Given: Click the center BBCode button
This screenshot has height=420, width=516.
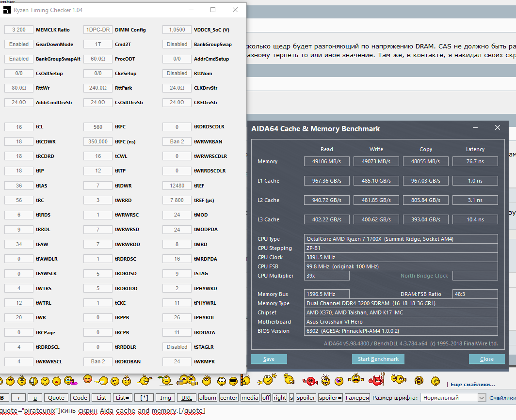Looking at the screenshot, I should (x=229, y=398).
